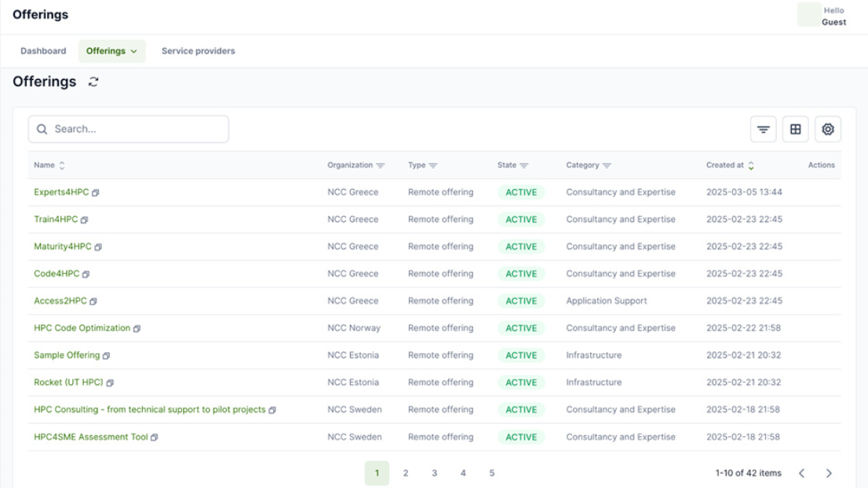
Task: Expand the Offerings navigation dropdown
Action: (x=111, y=51)
